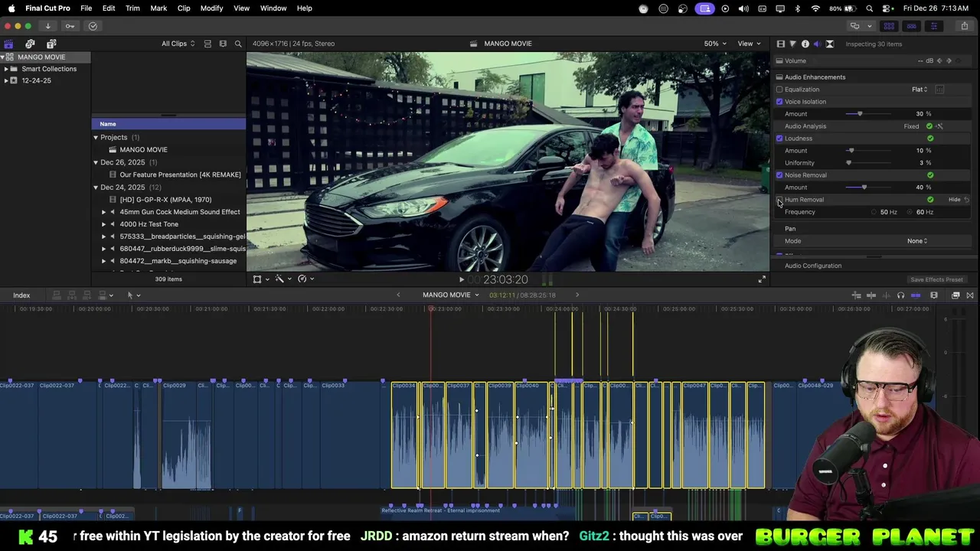The height and width of the screenshot is (551, 980).
Task: Turn off the Noise Removal checkbox
Action: (x=779, y=175)
